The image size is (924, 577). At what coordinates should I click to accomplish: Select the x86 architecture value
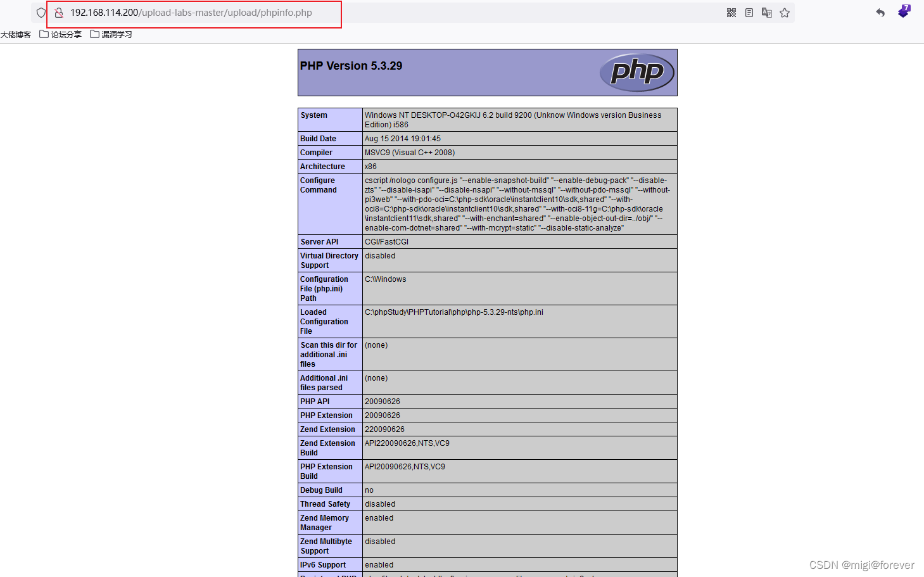[x=370, y=167]
